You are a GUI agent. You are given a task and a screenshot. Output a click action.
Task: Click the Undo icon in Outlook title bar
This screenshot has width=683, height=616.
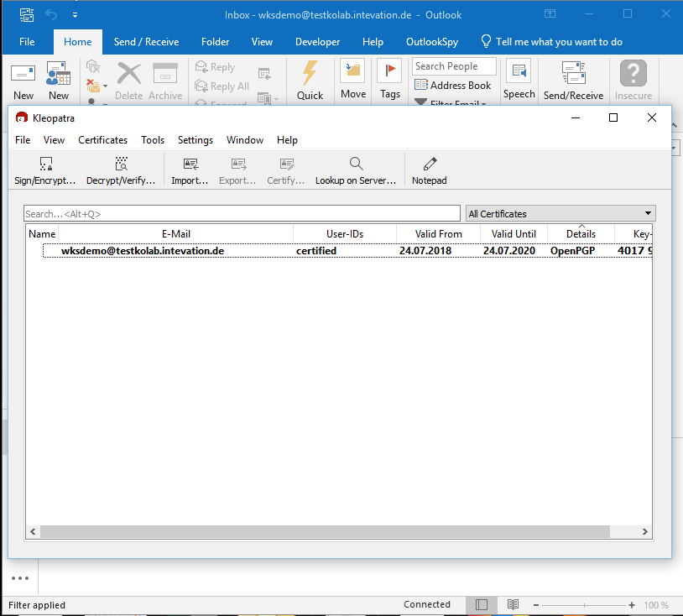point(51,15)
